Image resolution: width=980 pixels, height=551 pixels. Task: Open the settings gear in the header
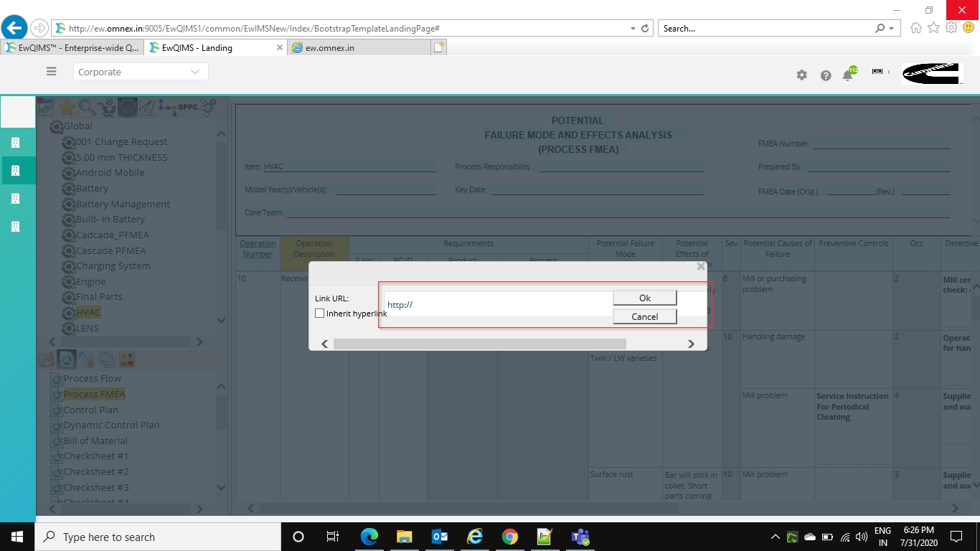pos(802,75)
